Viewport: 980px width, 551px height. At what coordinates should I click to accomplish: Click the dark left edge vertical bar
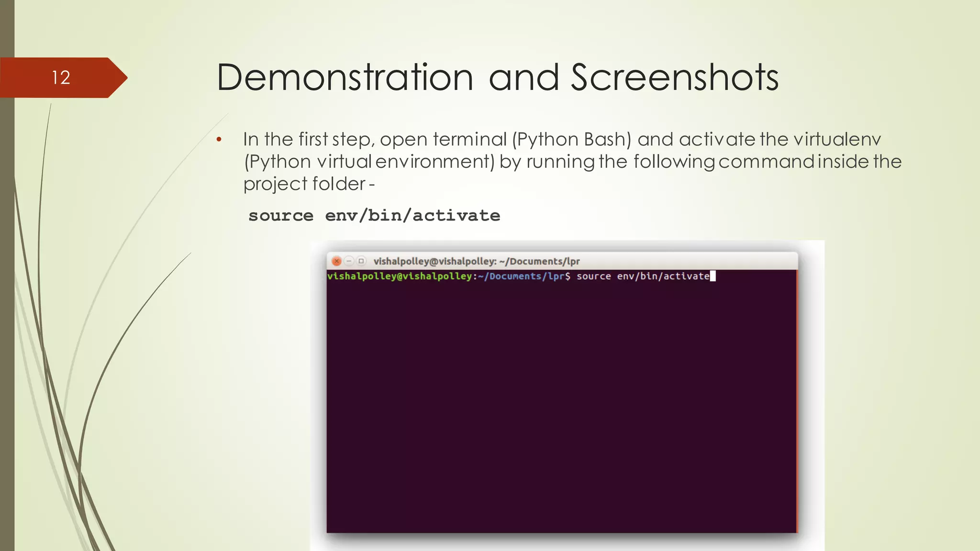(x=7, y=287)
